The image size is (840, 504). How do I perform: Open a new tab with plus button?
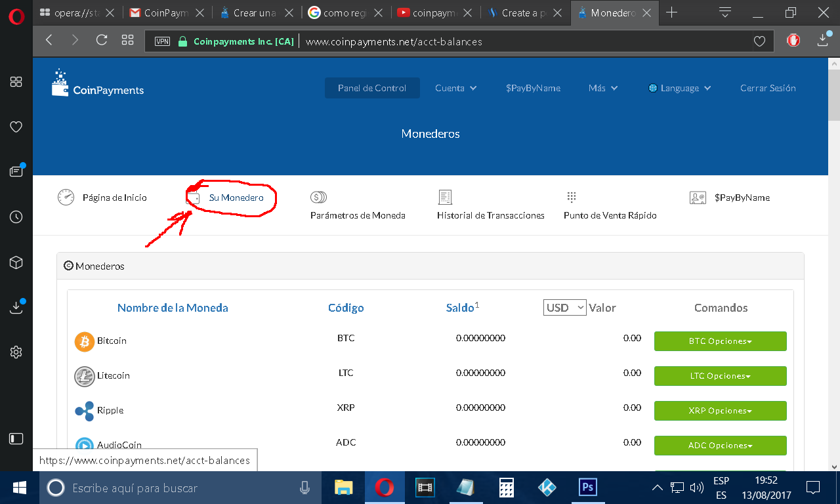[671, 12]
